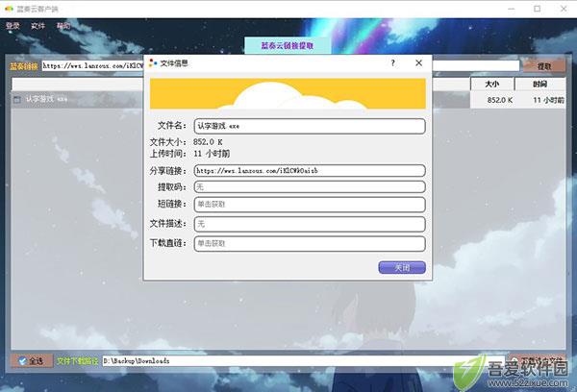Switch to the 蓝奏云链接提取 tab
Viewport: 577px width, 392px height.
click(288, 45)
